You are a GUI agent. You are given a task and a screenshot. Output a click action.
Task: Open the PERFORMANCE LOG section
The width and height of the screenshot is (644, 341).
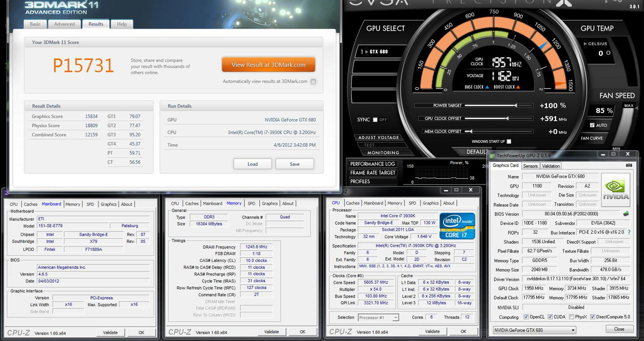pos(372,164)
